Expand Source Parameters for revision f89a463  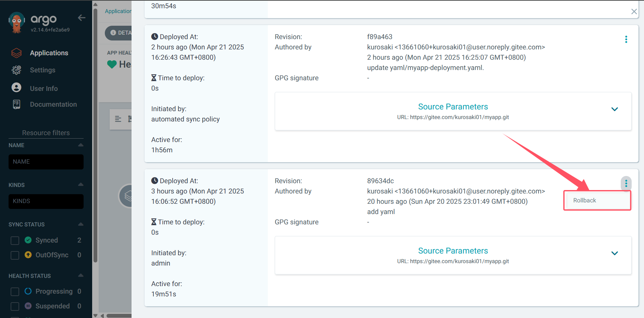[615, 109]
